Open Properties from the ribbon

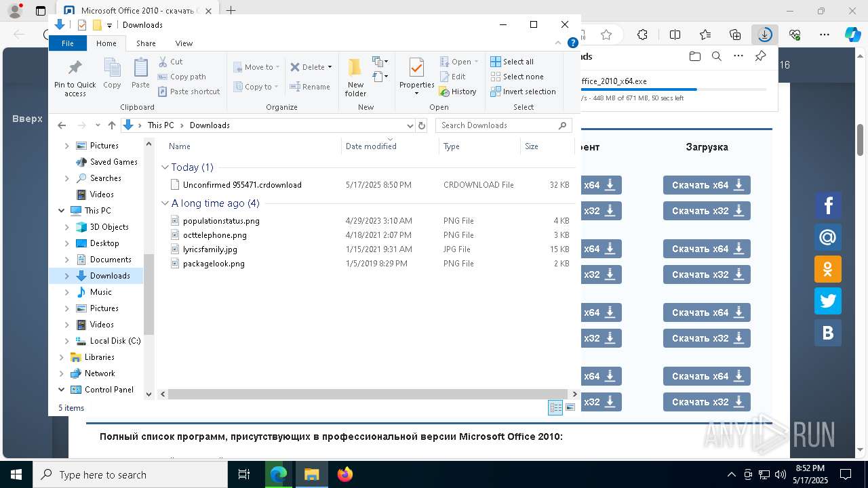pos(416,77)
